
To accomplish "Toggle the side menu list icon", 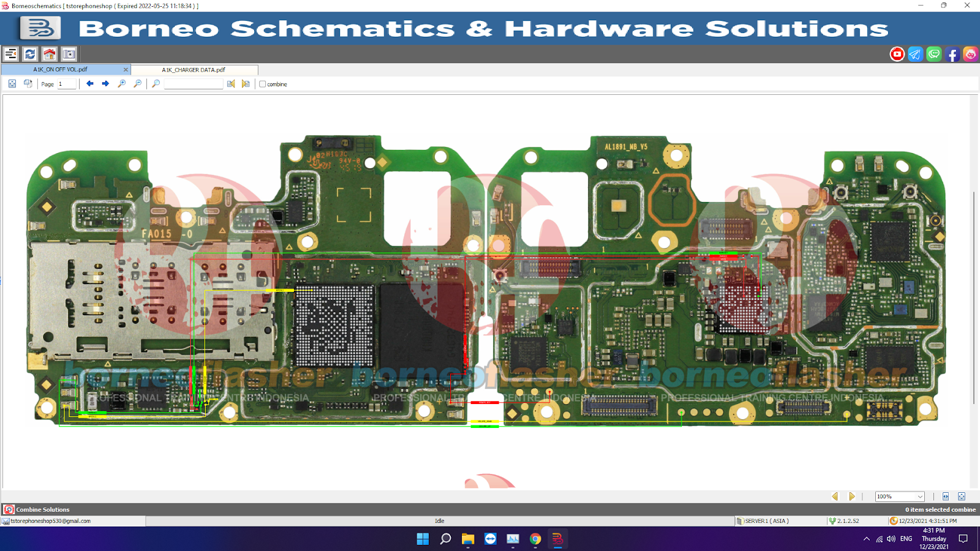I will click(x=10, y=54).
